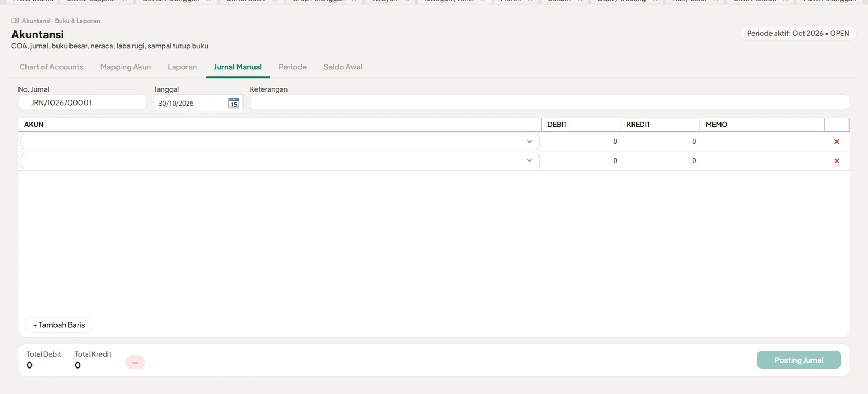Click the Periode aktif Oct 2026 badge
868x394 pixels.
tap(798, 33)
